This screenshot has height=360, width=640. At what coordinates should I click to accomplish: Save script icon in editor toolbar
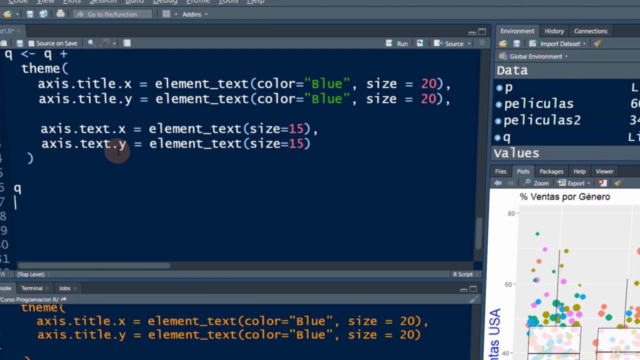20,43
